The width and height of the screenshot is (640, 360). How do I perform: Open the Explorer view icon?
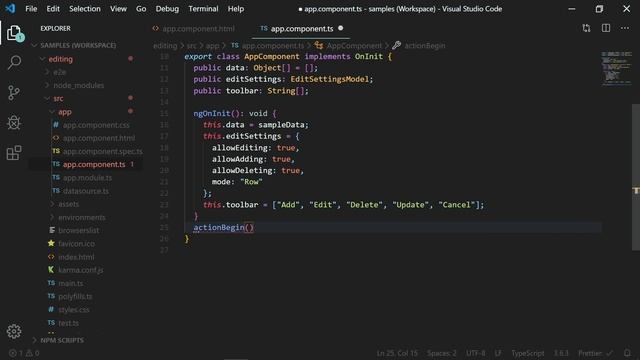(14, 33)
